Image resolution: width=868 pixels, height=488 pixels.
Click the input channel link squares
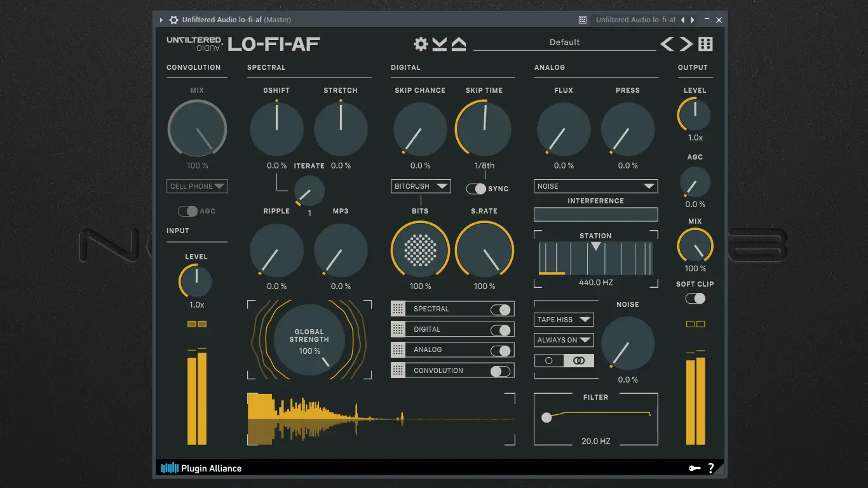pyautogui.click(x=197, y=324)
